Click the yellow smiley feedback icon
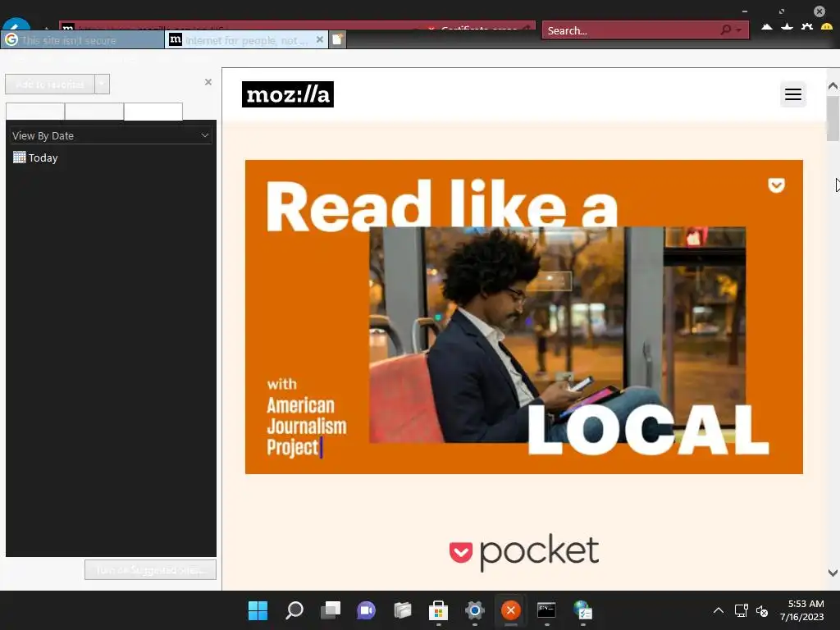The width and height of the screenshot is (840, 630). (827, 27)
